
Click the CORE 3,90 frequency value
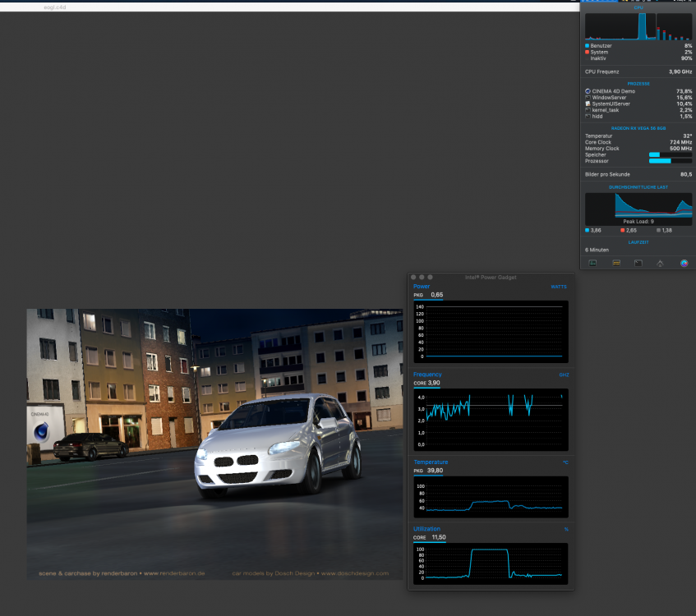click(426, 383)
